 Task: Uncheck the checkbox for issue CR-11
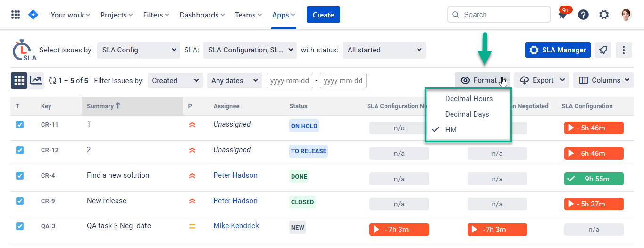click(x=20, y=125)
